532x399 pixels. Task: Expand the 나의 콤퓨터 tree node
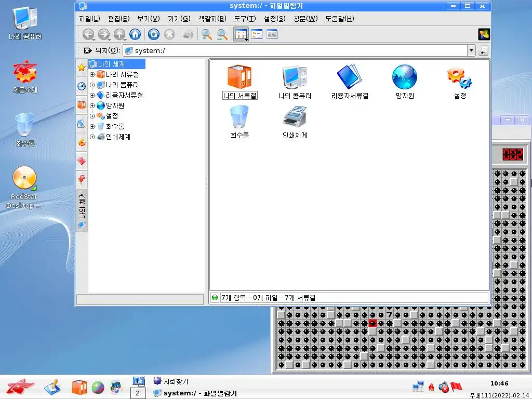pos(92,85)
